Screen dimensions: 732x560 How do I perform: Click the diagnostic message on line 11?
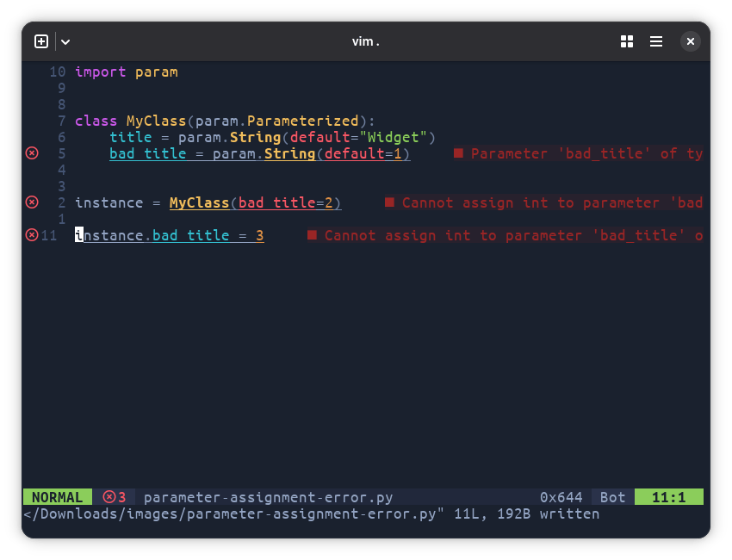tap(506, 235)
